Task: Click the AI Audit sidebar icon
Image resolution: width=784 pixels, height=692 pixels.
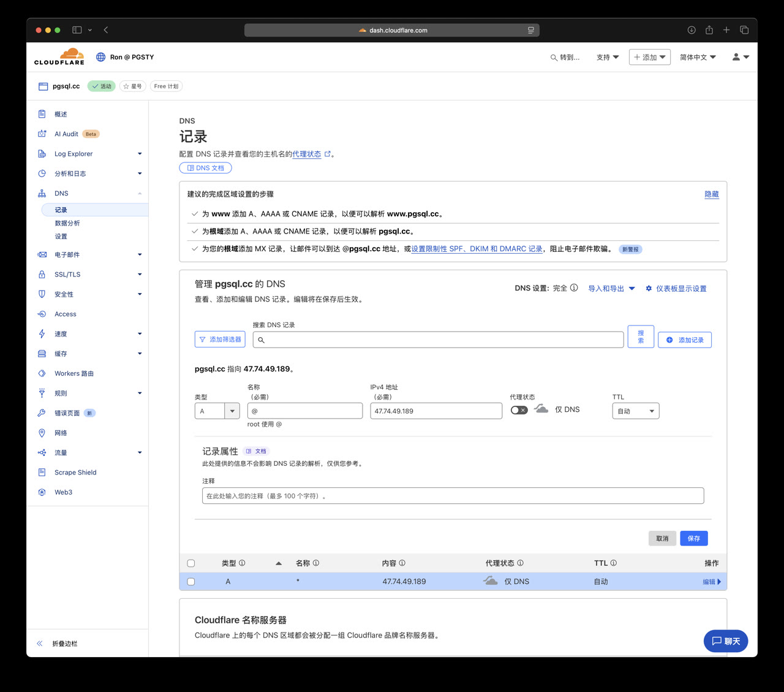Action: [42, 134]
